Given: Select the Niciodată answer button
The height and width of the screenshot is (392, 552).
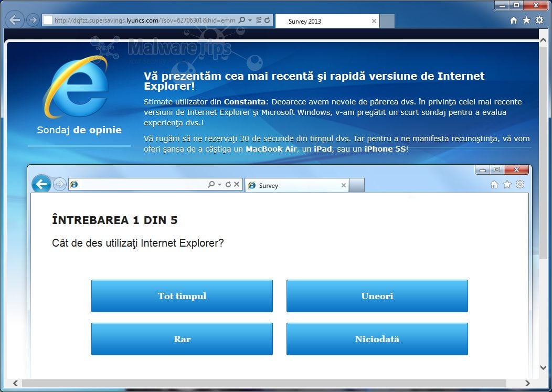Looking at the screenshot, I should pos(377,339).
